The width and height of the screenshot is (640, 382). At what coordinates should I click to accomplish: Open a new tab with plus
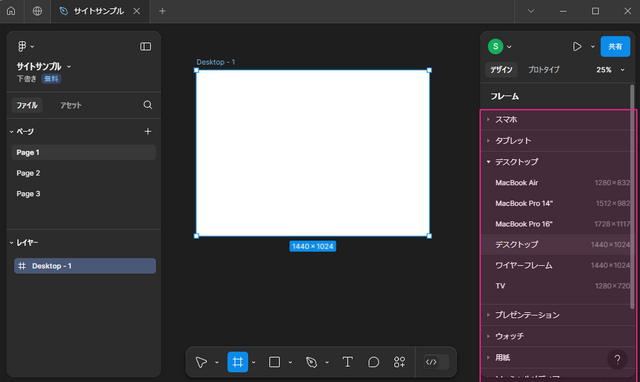(162, 11)
